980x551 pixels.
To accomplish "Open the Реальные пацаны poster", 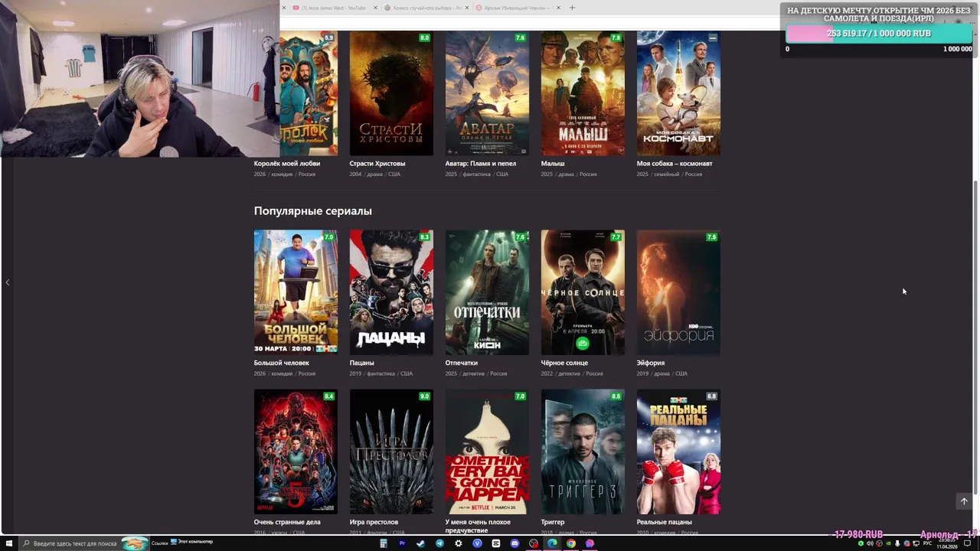I will click(x=678, y=452).
